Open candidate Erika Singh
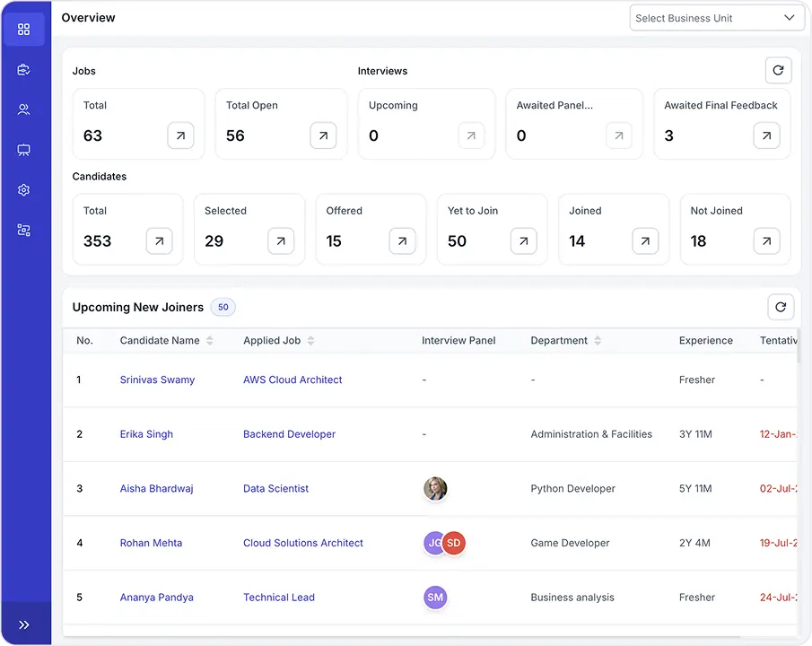This screenshot has width=812, height=646. [146, 434]
